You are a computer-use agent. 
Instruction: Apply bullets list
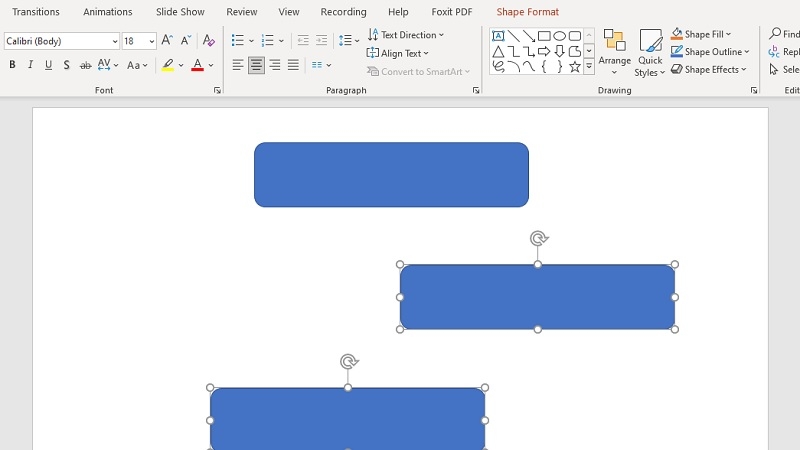(238, 40)
